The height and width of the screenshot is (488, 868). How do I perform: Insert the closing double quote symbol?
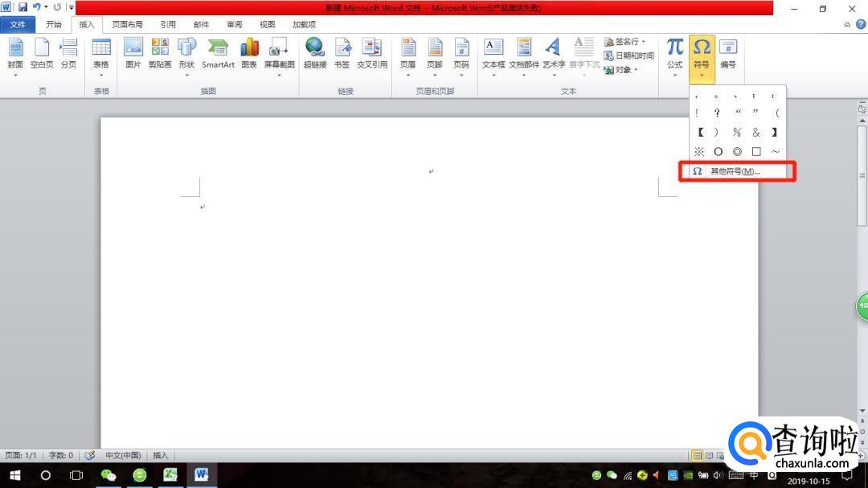point(755,113)
